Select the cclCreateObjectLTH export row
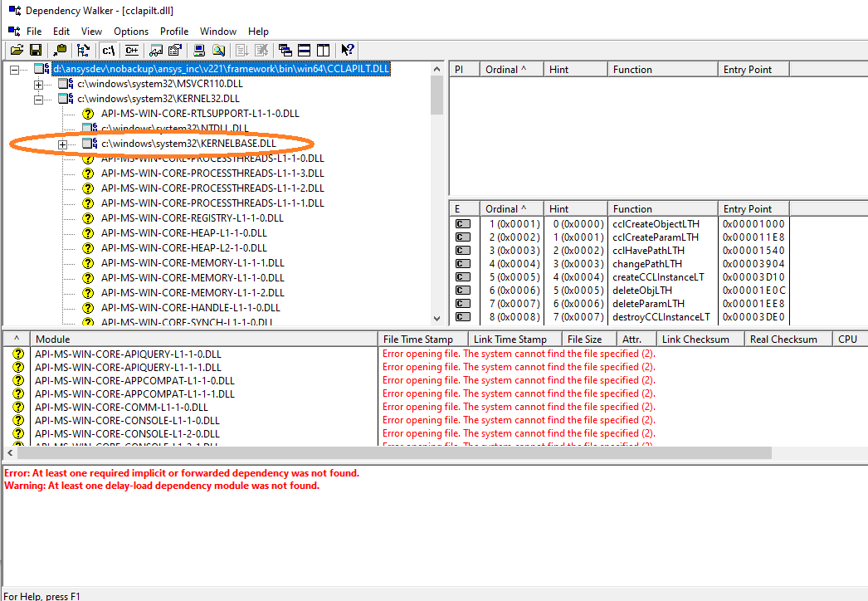The width and height of the screenshot is (868, 601). (x=619, y=224)
